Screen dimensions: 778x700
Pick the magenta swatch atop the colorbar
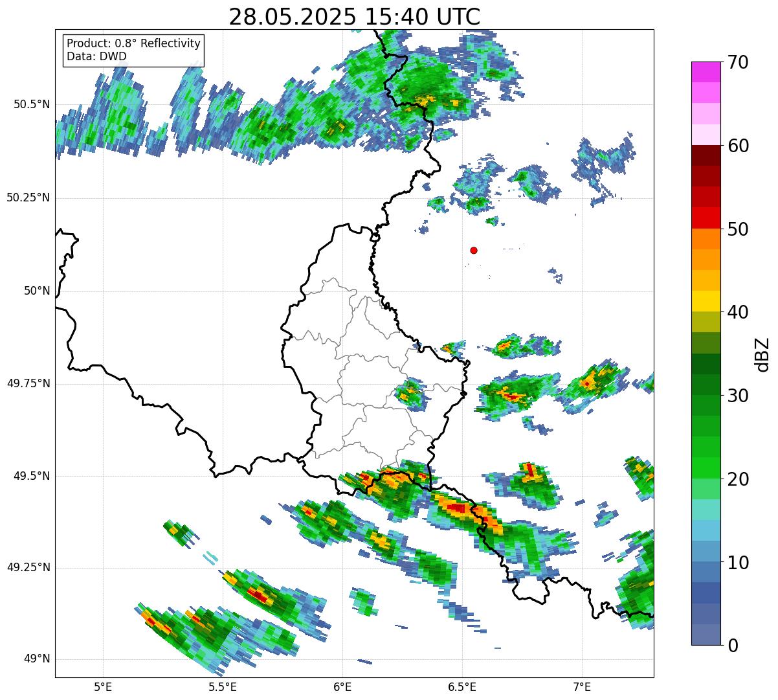(706, 72)
